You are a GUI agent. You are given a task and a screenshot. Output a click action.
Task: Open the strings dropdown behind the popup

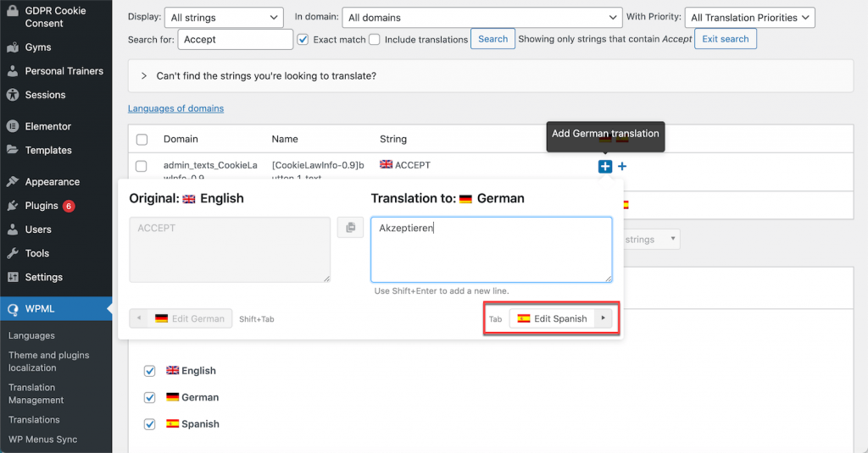point(652,239)
